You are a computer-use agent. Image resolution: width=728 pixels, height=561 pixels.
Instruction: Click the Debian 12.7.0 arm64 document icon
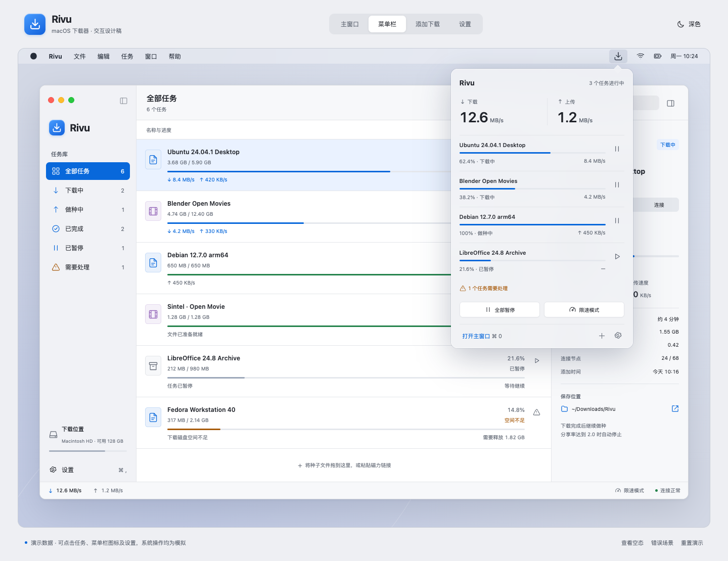(153, 263)
